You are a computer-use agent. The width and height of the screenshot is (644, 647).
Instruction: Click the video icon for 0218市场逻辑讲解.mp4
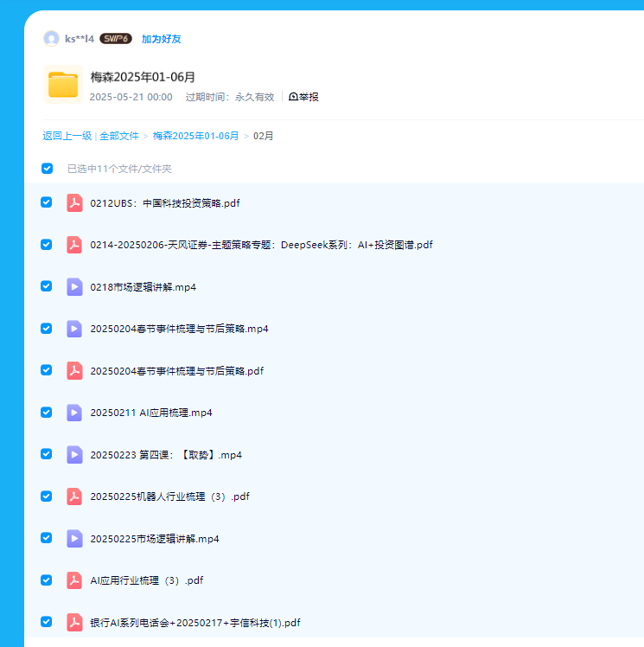point(74,287)
